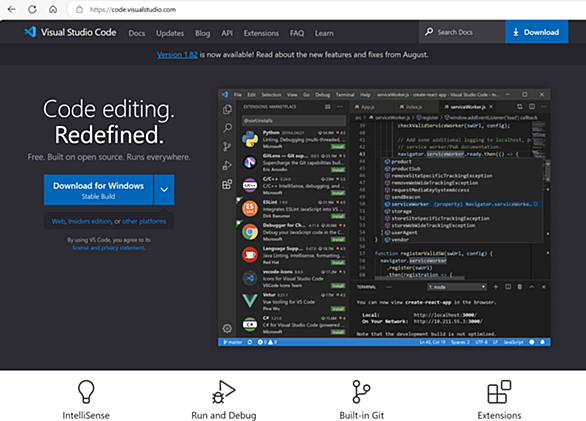The height and width of the screenshot is (421, 586).
Task: Click the GitLens extension icon
Action: point(250,162)
